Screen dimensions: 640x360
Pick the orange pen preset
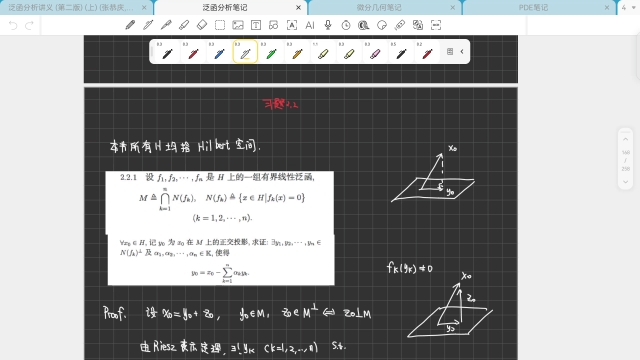coord(297,51)
